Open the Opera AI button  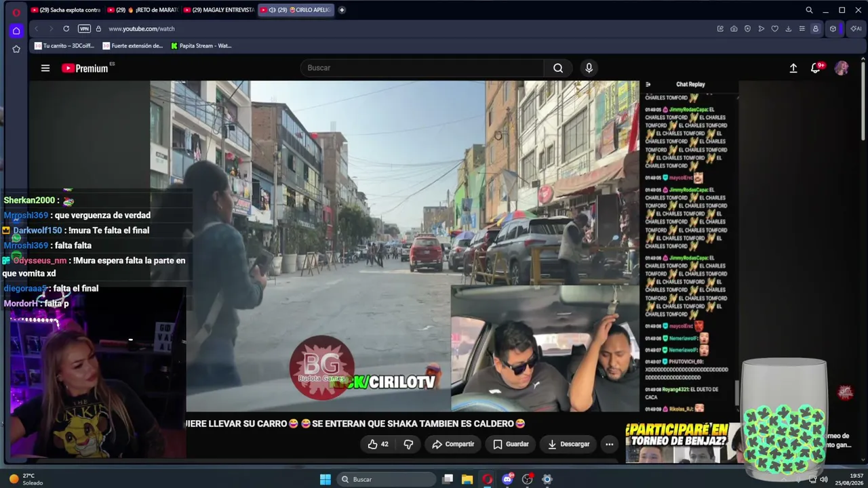pos(856,28)
